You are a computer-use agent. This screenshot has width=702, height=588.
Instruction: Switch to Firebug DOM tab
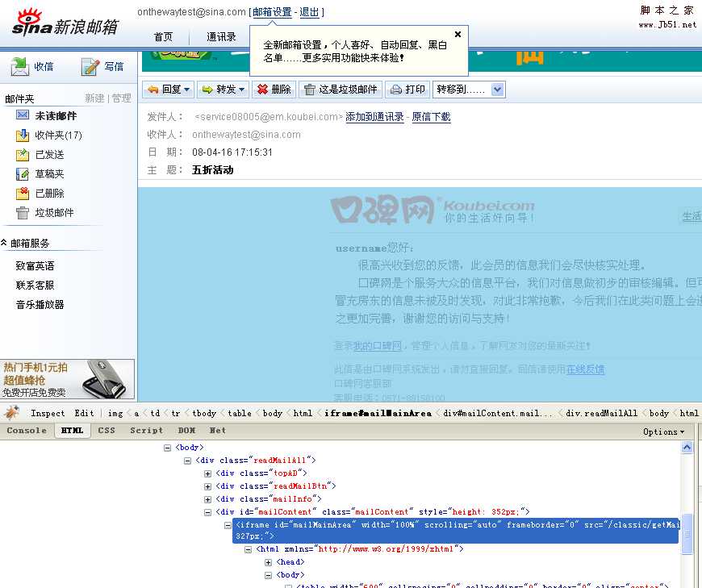pos(186,431)
